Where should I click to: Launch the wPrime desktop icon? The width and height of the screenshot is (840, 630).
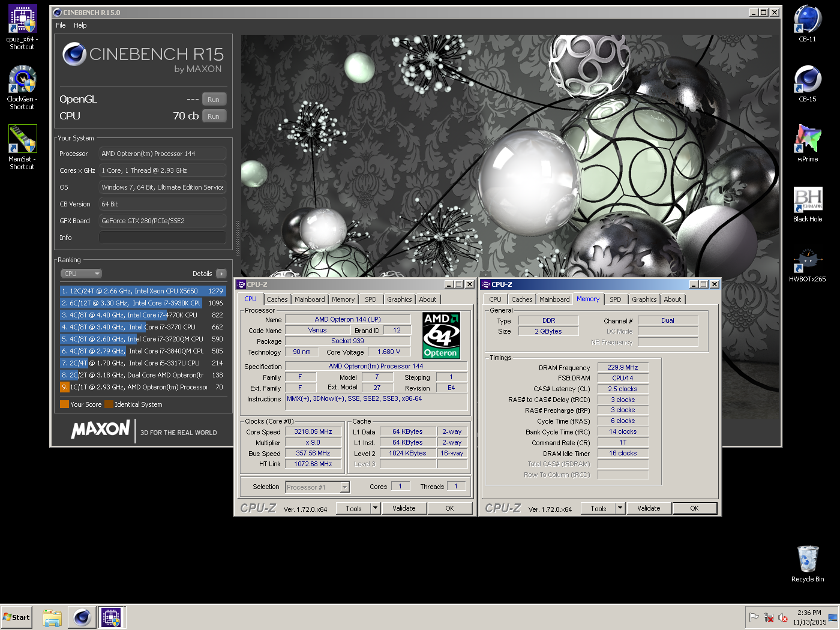pyautogui.click(x=808, y=144)
